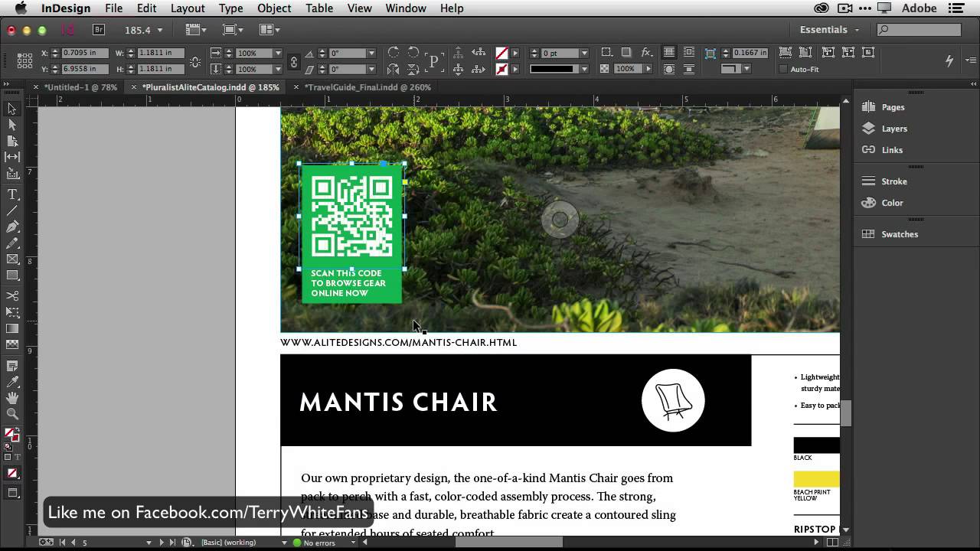Enable the Auto-Fit checkbox
The height and width of the screenshot is (551, 980).
[782, 69]
